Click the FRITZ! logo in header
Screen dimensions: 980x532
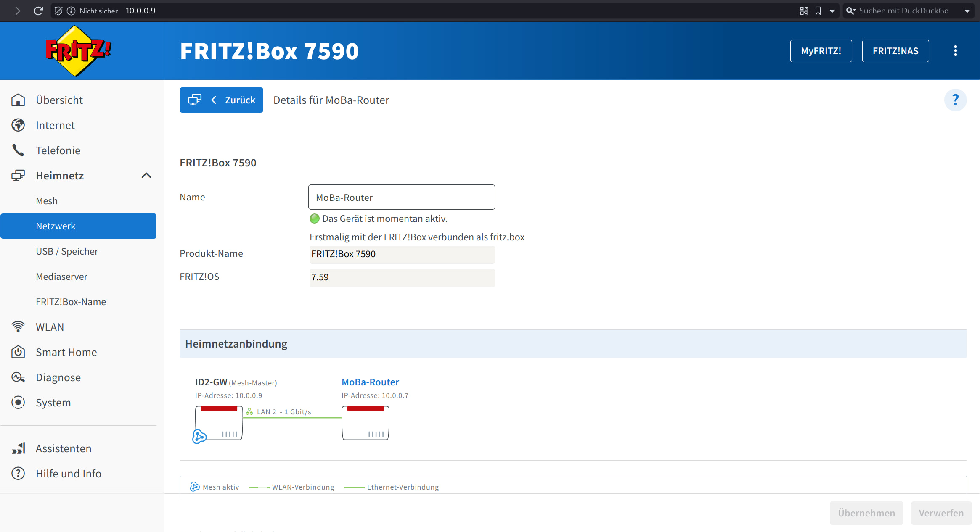pos(78,51)
